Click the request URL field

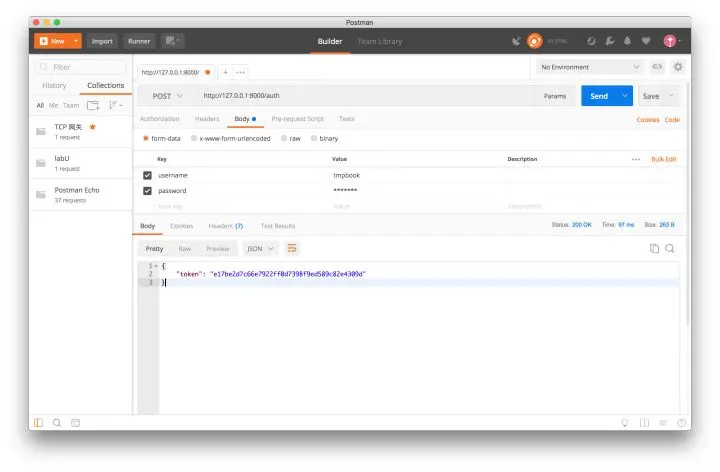pyautogui.click(x=365, y=96)
